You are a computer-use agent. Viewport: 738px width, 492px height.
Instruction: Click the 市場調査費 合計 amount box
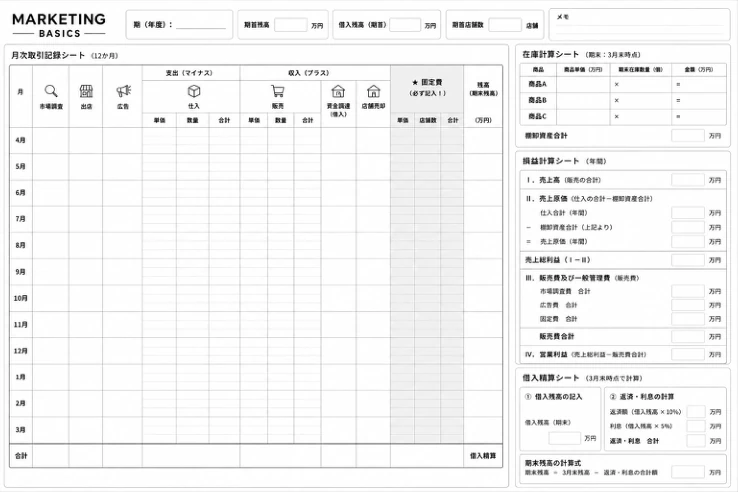tap(688, 291)
